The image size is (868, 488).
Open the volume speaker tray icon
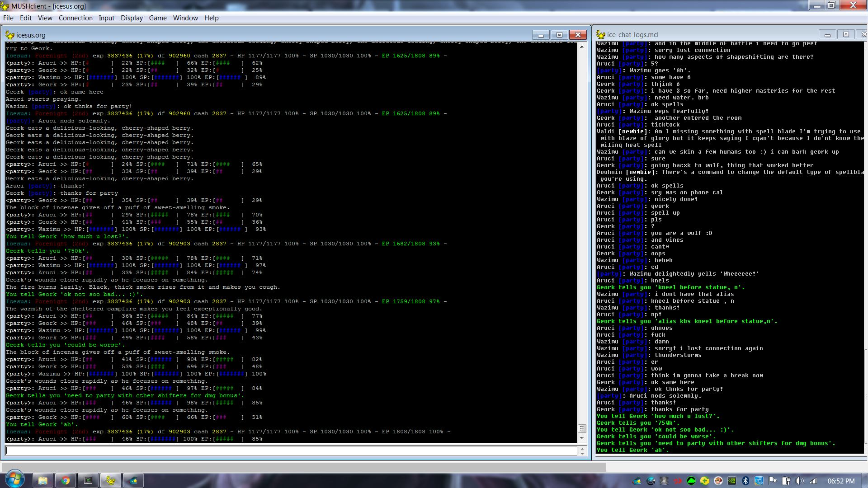[800, 481]
